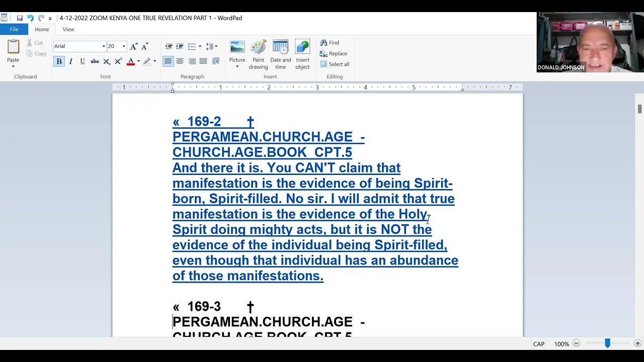Click into the Arial font name box
This screenshot has height=362, width=644.
[76, 46]
